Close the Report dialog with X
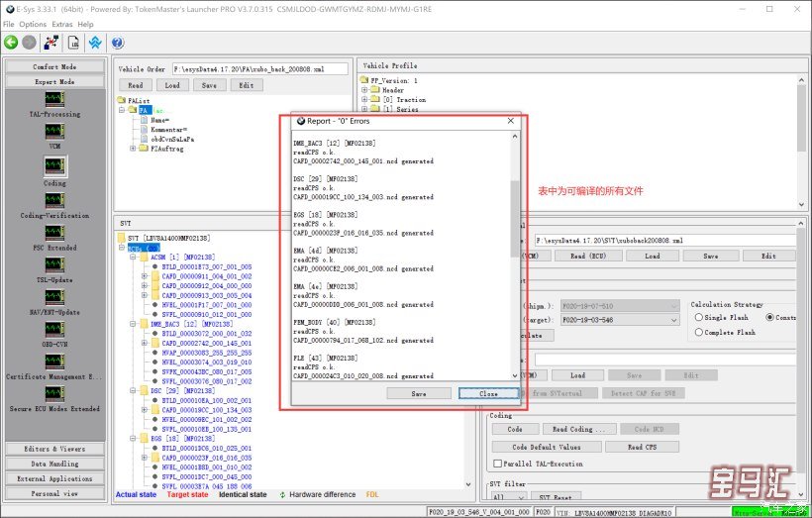This screenshot has width=812, height=518. coord(511,121)
